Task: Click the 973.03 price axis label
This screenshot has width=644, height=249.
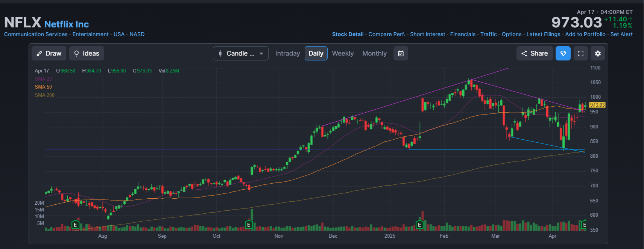Action: click(597, 105)
